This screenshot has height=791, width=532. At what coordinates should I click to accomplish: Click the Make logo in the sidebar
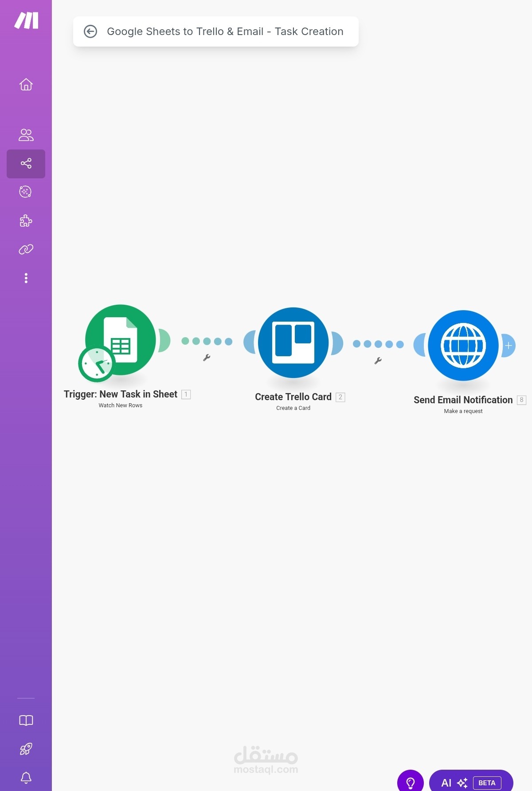tap(26, 20)
